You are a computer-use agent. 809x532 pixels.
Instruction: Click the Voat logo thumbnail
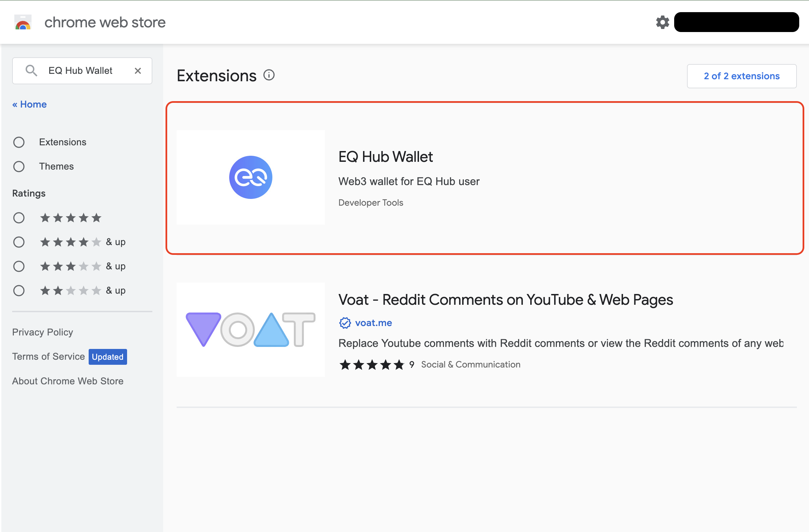click(x=250, y=329)
